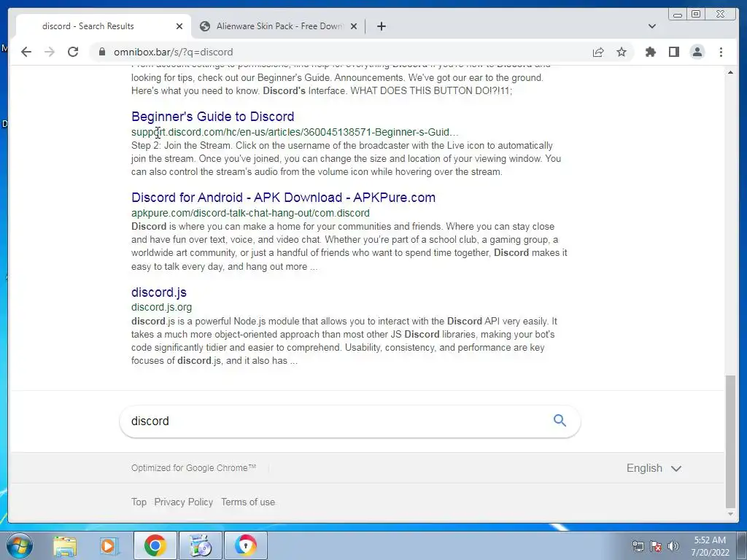Switch to the Alienware Skin Pack tab
This screenshot has height=560, width=747.
279,26
